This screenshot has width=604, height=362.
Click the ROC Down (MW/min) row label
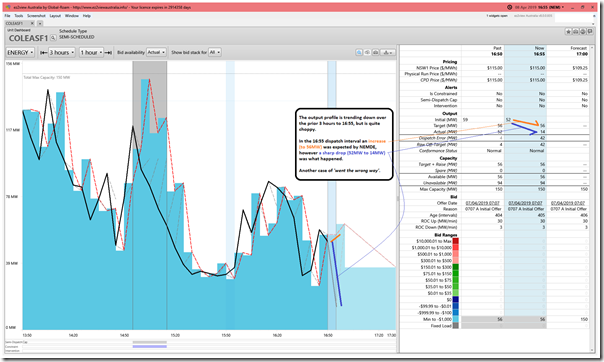(436, 227)
